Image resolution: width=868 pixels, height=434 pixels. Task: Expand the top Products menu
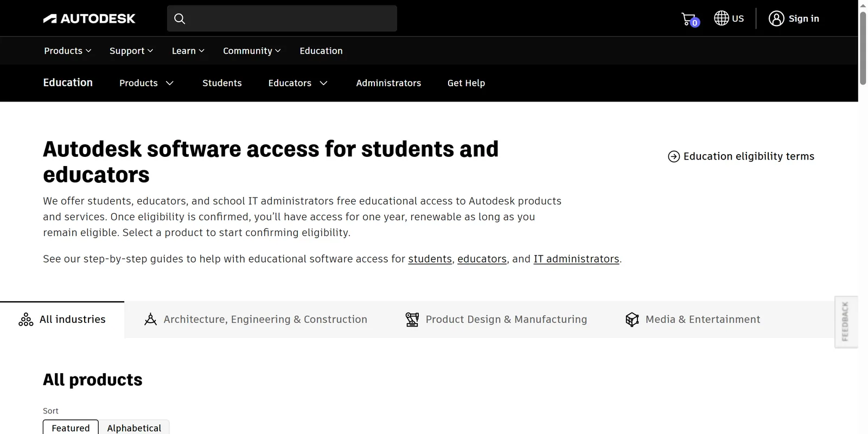68,50
